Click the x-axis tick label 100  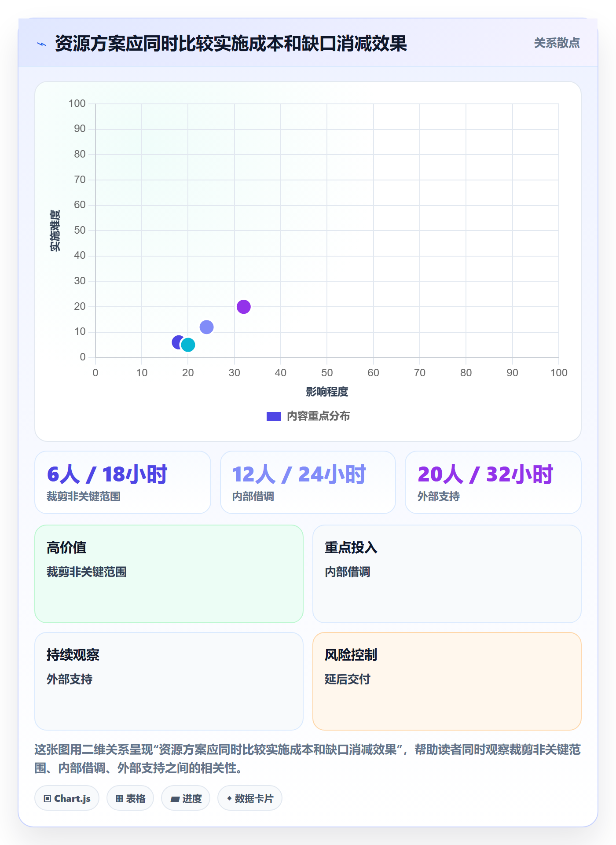point(559,373)
